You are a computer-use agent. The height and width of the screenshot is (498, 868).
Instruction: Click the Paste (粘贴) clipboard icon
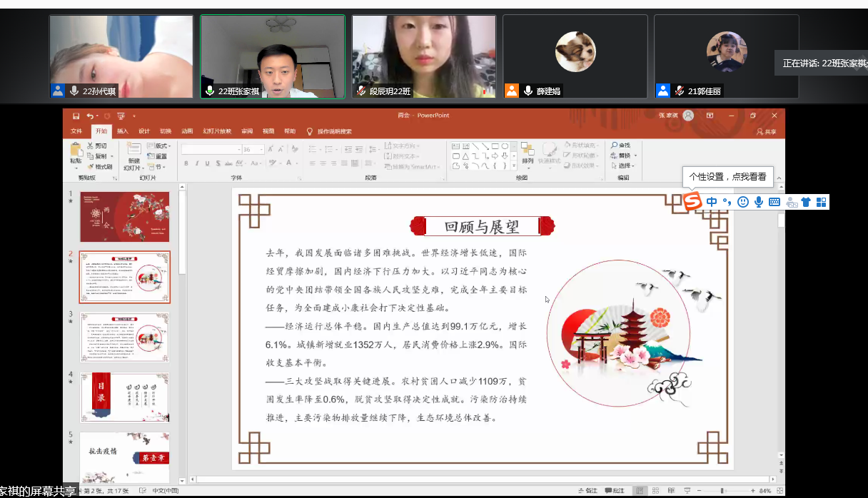(76, 152)
